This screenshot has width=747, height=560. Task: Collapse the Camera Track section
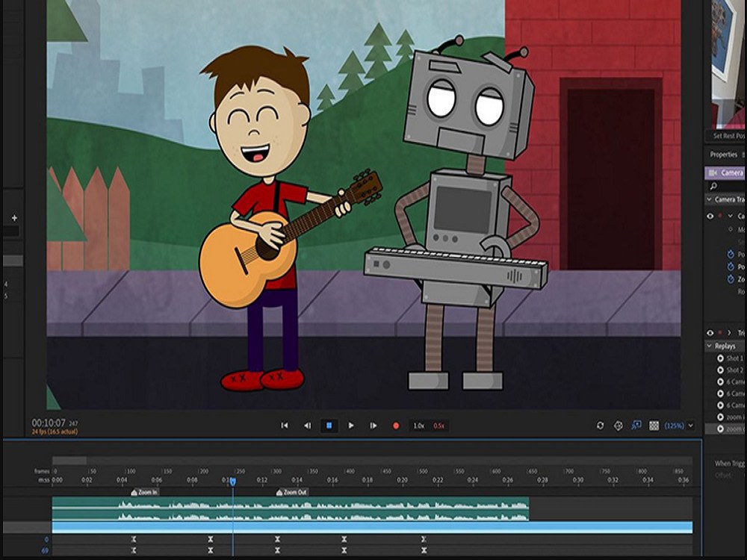[707, 199]
